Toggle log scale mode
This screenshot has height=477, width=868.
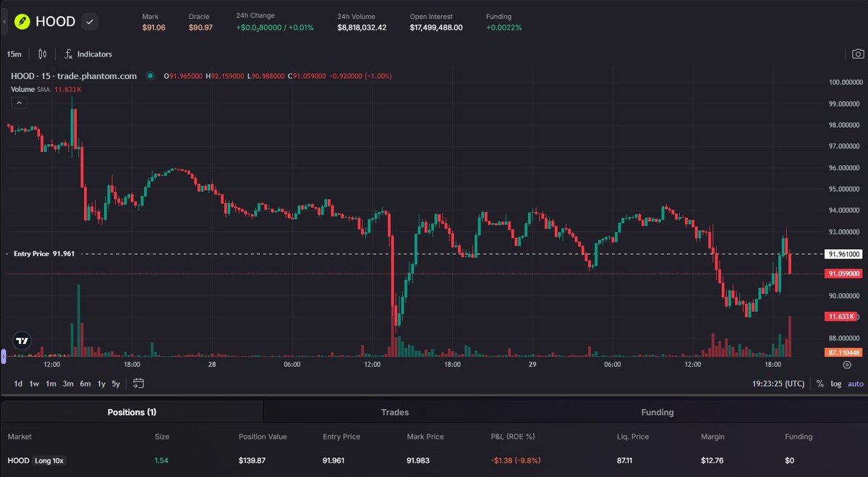[x=836, y=384]
